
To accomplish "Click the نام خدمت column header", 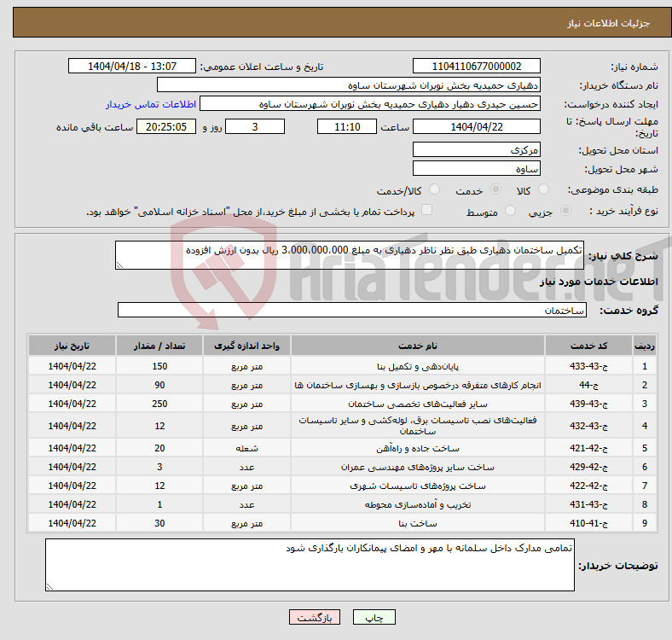I will pos(418,346).
